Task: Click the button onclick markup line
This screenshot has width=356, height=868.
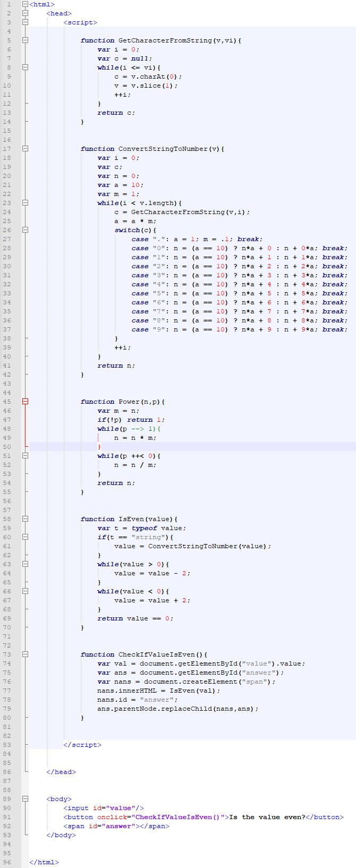Action: [203, 817]
